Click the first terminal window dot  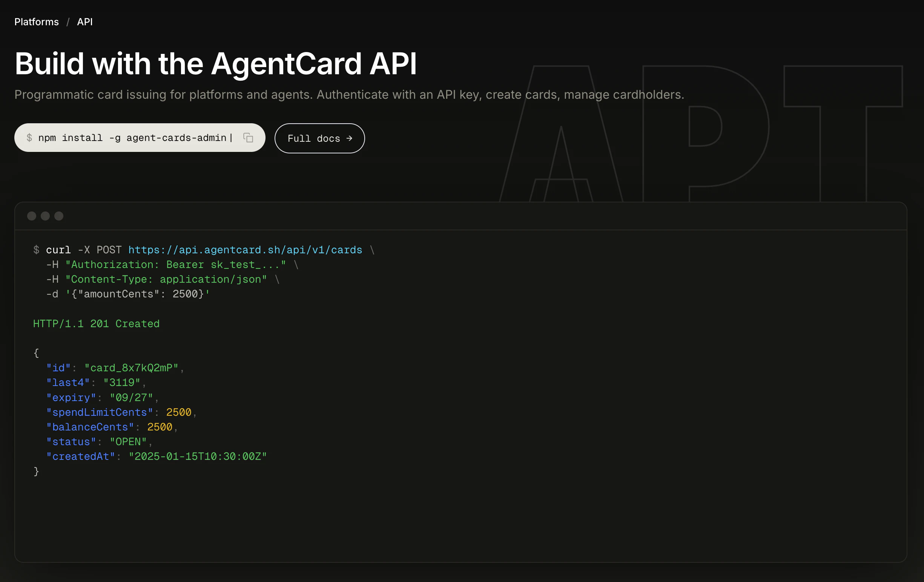(31, 216)
